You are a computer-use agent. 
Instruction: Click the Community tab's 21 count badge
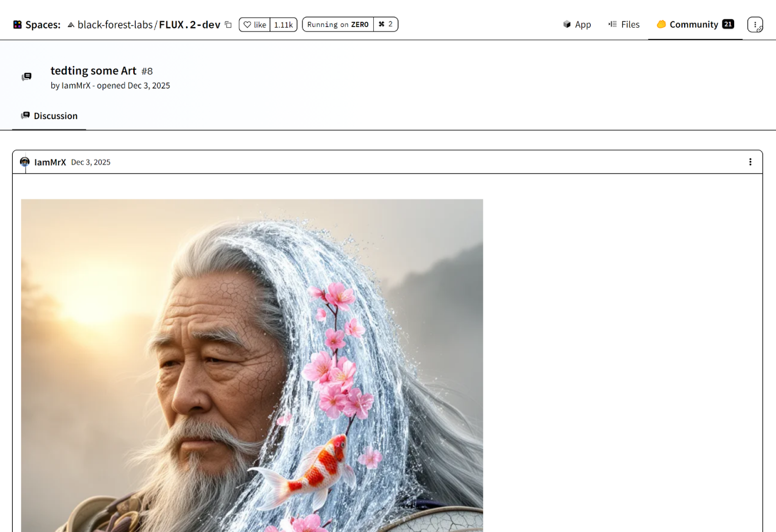point(728,24)
